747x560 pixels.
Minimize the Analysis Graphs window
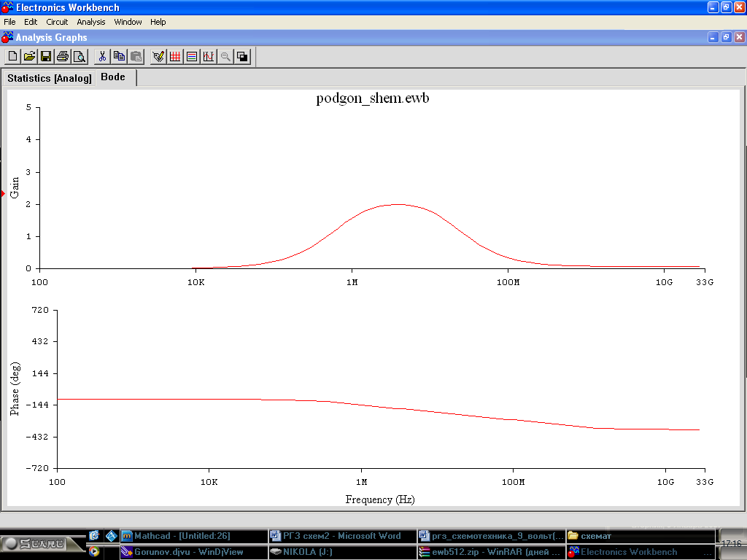click(x=713, y=37)
